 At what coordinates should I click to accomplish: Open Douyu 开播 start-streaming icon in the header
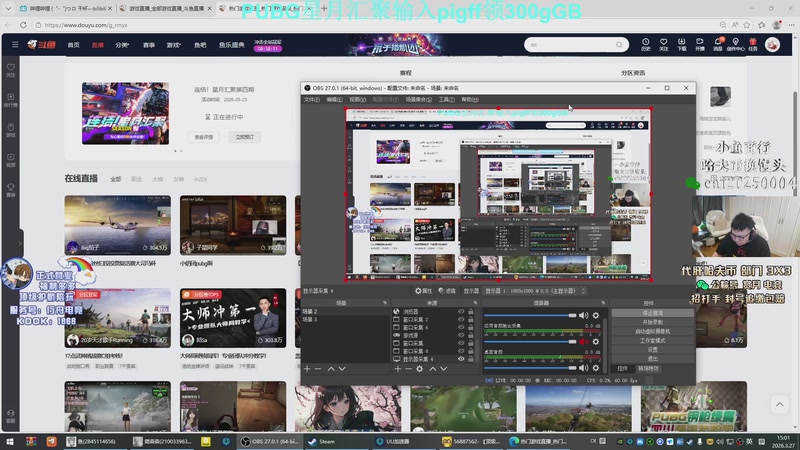tap(699, 44)
